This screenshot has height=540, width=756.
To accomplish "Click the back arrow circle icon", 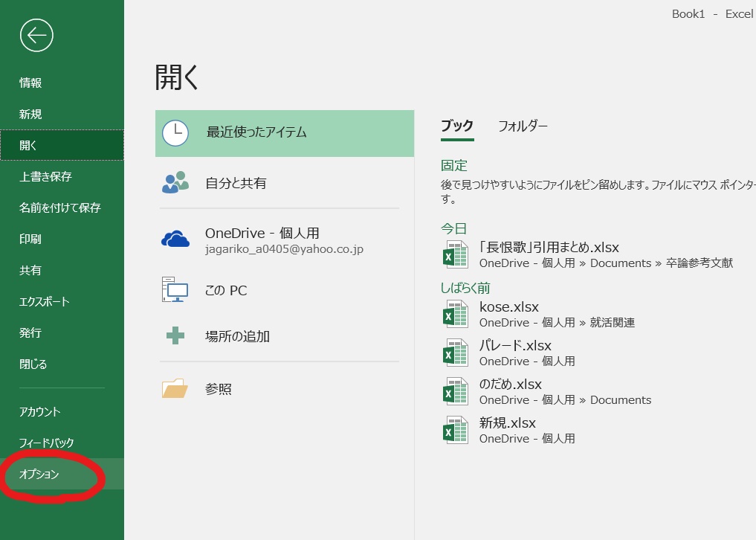I will (x=36, y=35).
